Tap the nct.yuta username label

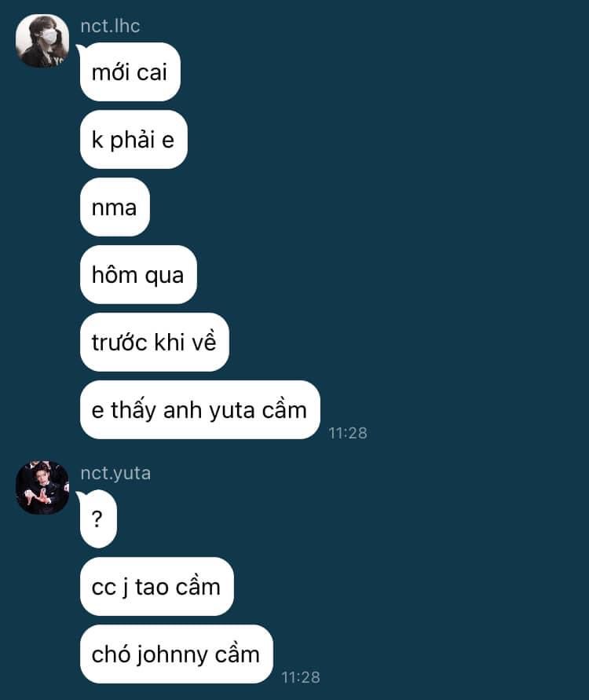point(115,473)
